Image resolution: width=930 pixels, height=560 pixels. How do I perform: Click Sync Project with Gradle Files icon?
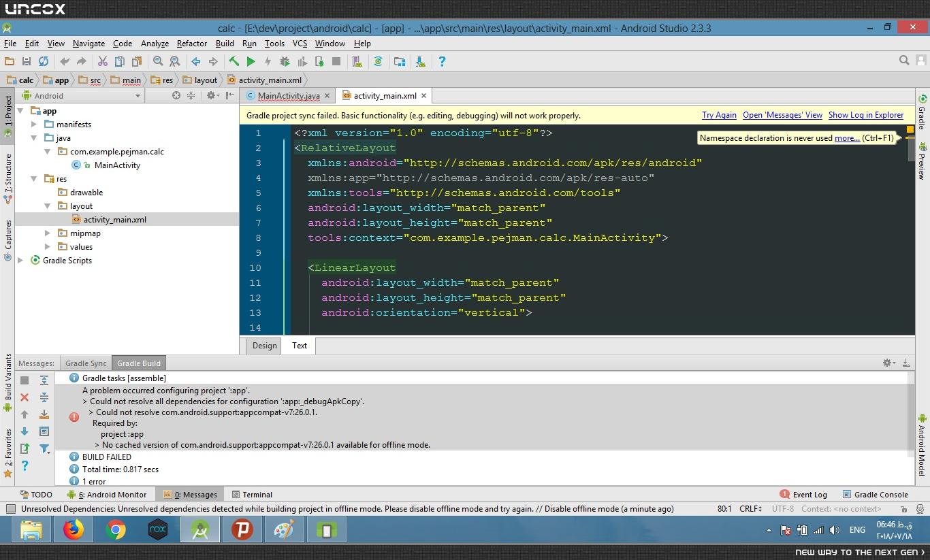click(x=378, y=61)
